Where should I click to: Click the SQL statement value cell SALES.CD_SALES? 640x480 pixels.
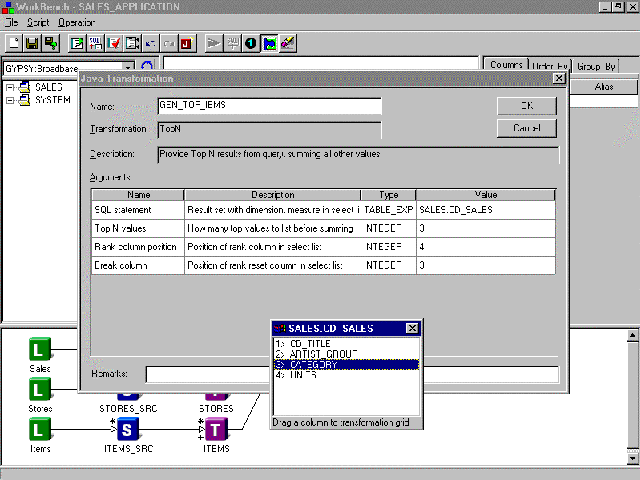tap(485, 210)
